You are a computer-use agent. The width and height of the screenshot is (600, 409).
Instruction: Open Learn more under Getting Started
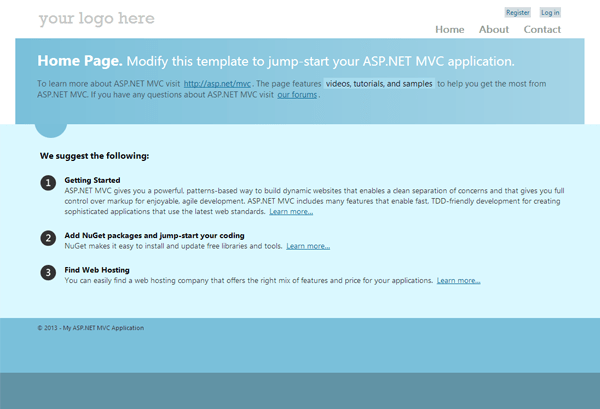point(291,212)
